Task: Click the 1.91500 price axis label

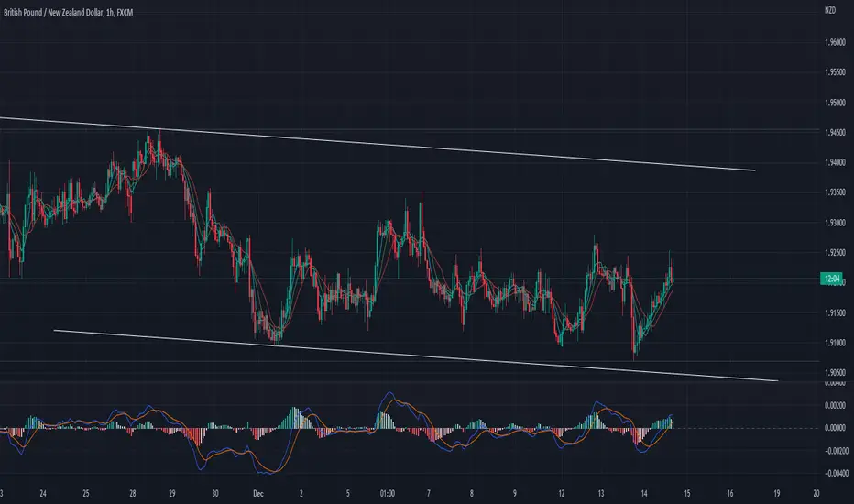Action: tap(835, 312)
